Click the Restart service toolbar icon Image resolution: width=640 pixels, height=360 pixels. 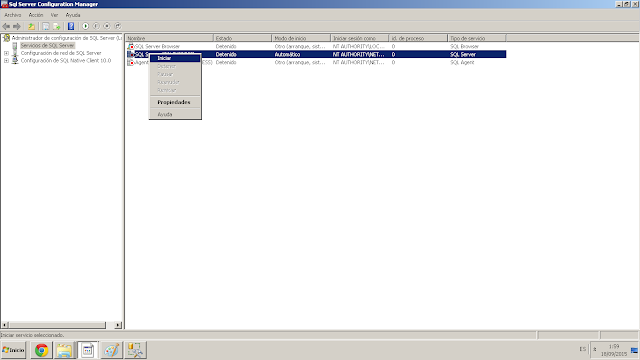click(x=118, y=26)
